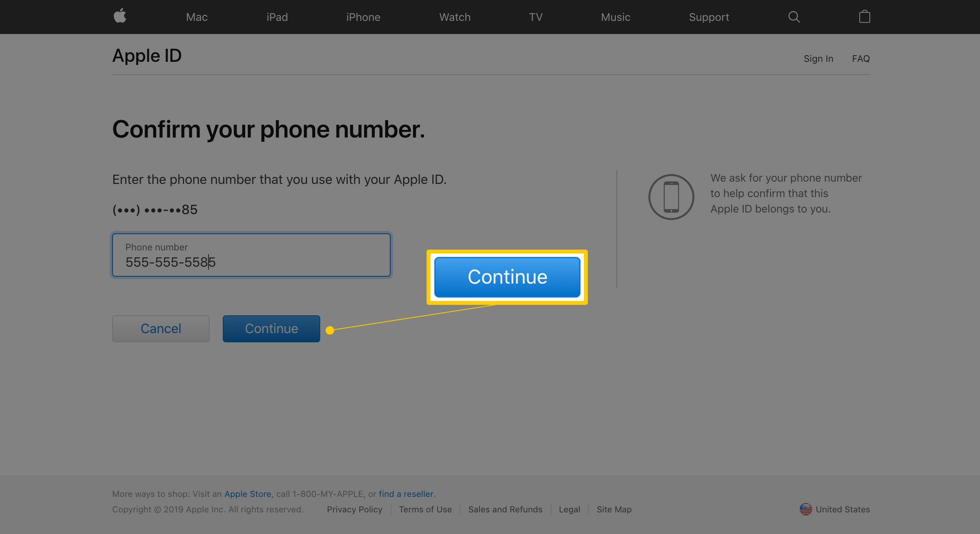
Task: Click the Music navigation item
Action: (x=615, y=17)
